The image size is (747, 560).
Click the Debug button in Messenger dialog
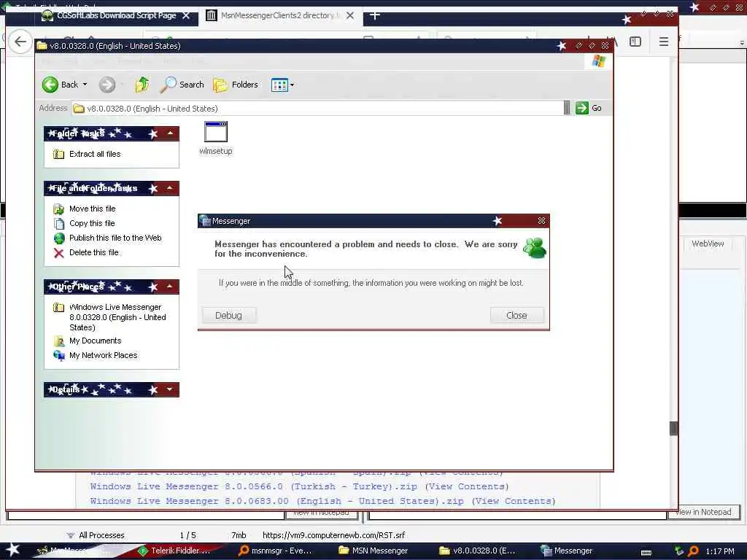(229, 315)
